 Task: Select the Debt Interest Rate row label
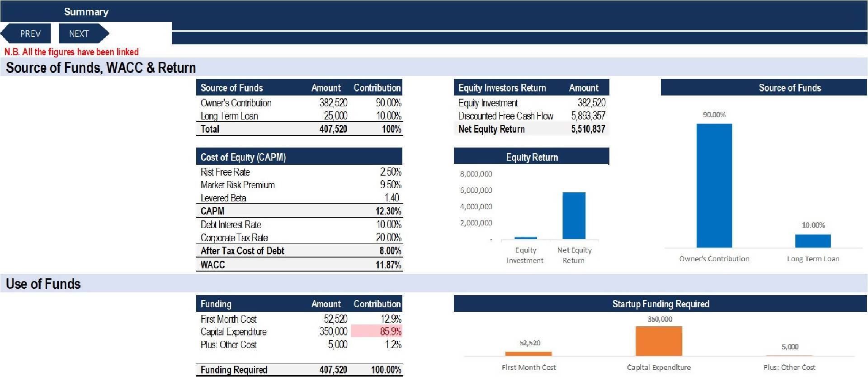coord(231,224)
